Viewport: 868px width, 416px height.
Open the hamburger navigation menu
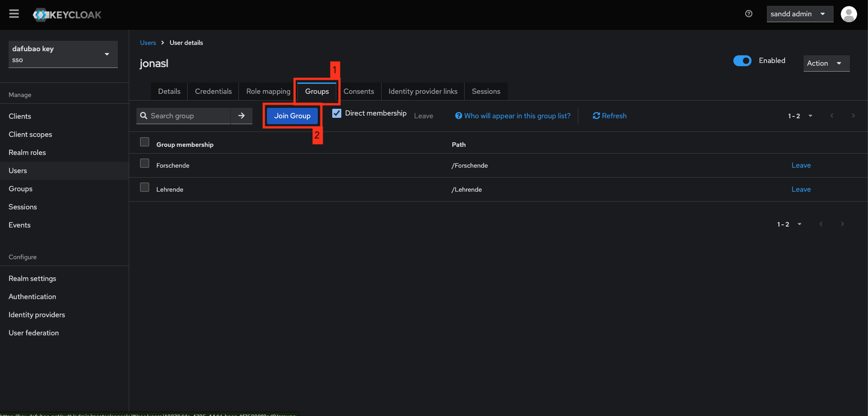tap(14, 14)
